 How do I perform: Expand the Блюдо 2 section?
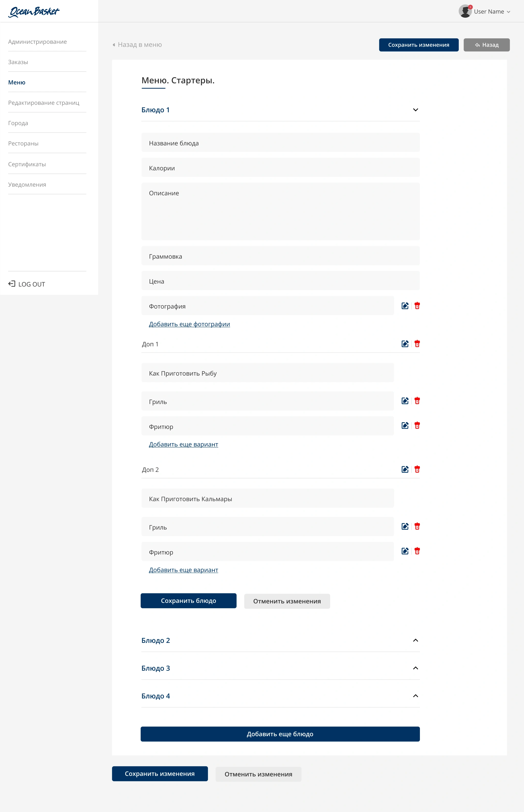416,640
